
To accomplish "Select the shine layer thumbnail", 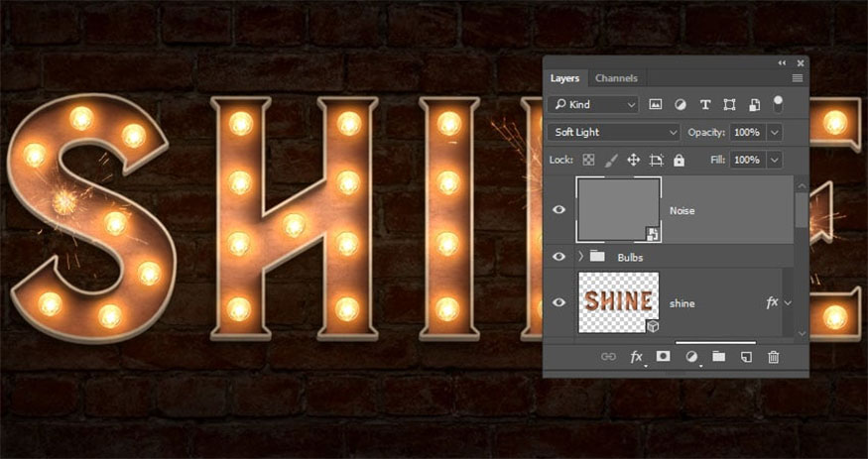I will coord(616,302).
